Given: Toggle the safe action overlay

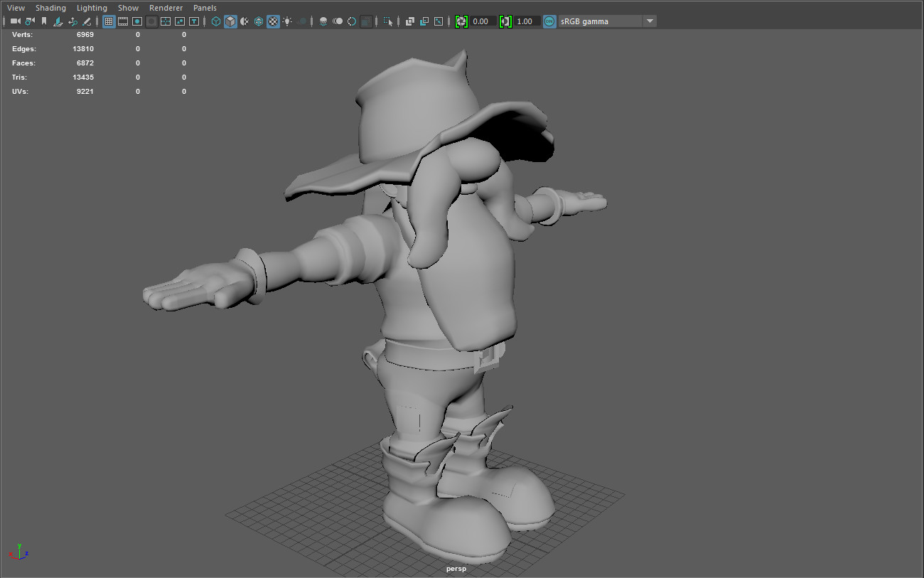Looking at the screenshot, I should coord(180,21).
